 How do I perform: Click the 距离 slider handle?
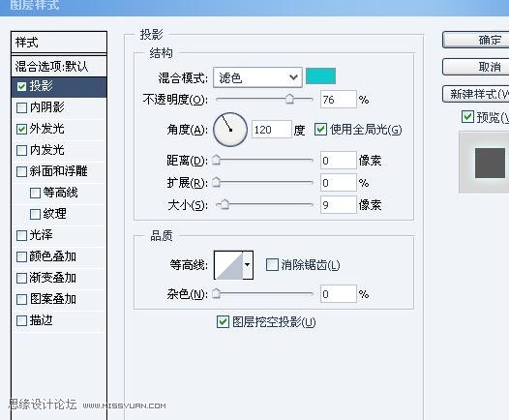(216, 160)
